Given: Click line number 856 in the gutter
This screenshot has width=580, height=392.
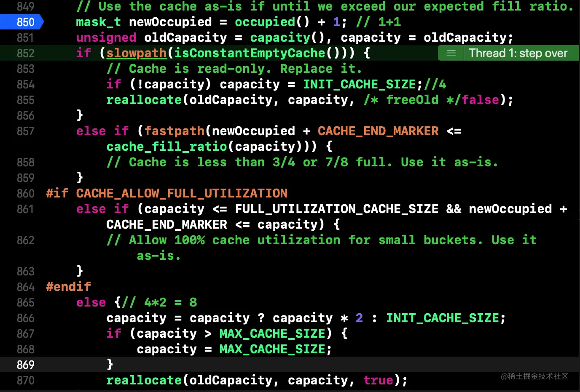Looking at the screenshot, I should [x=25, y=115].
